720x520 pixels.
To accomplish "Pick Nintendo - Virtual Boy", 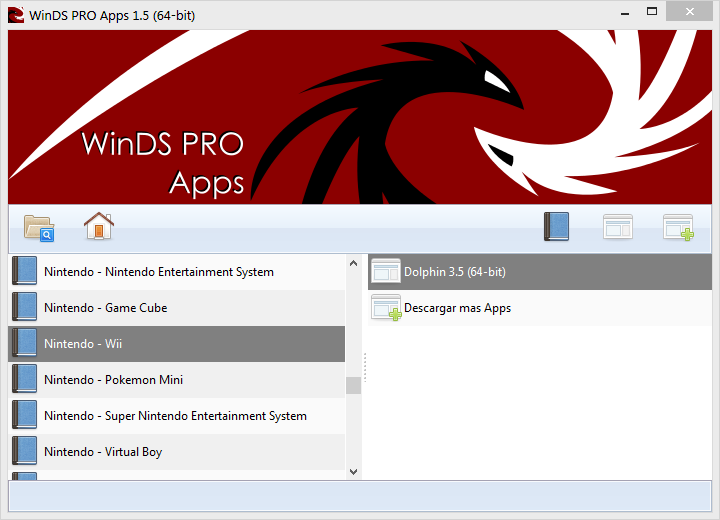I will (x=176, y=452).
